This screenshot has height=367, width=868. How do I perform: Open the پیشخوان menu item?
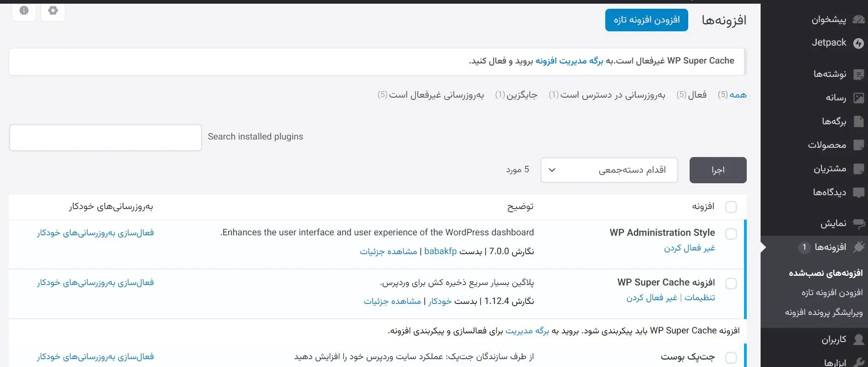tap(829, 19)
